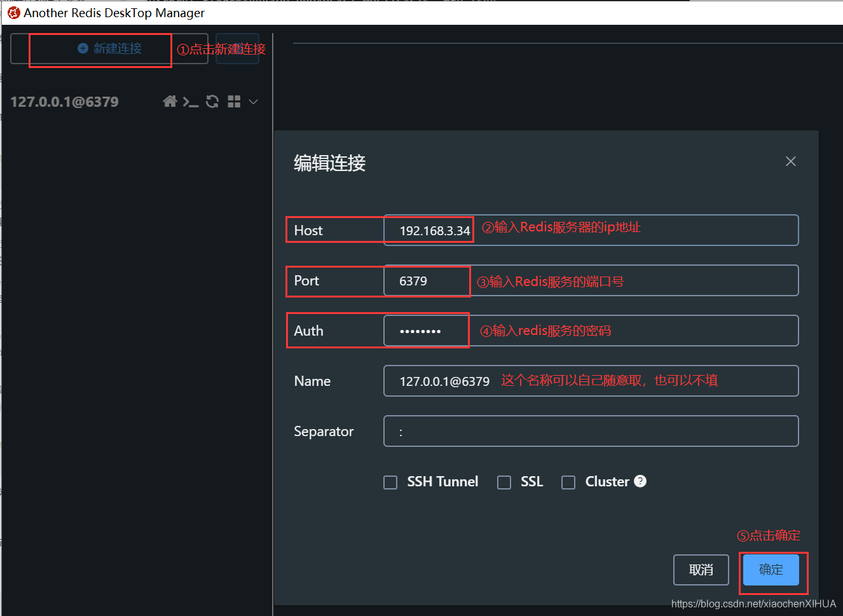Confirm the connection with the 确定 button
Screen dimensions: 843x616
pos(771,570)
